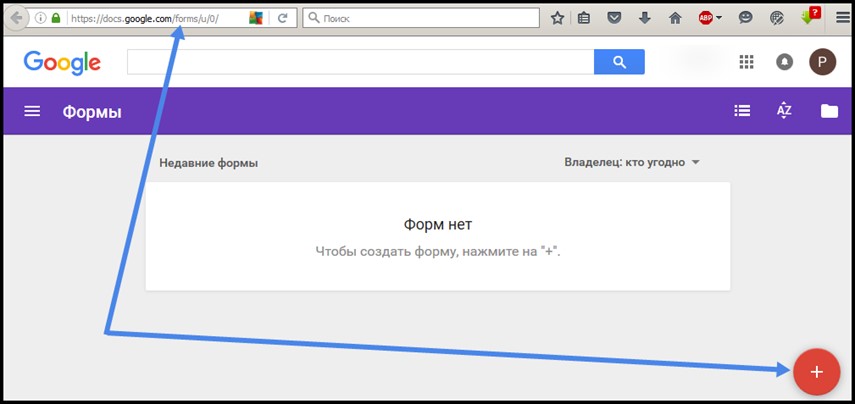Save page to Pocket
This screenshot has height=404, width=855.
(615, 18)
